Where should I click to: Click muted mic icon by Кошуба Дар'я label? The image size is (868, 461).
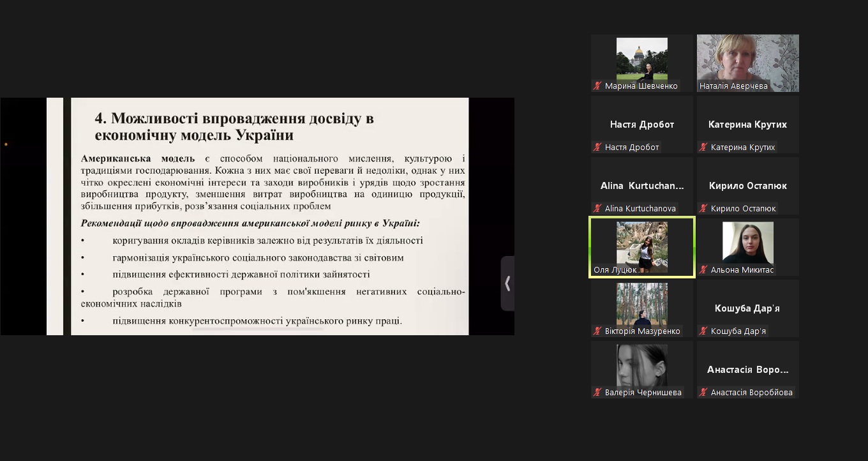(x=704, y=331)
